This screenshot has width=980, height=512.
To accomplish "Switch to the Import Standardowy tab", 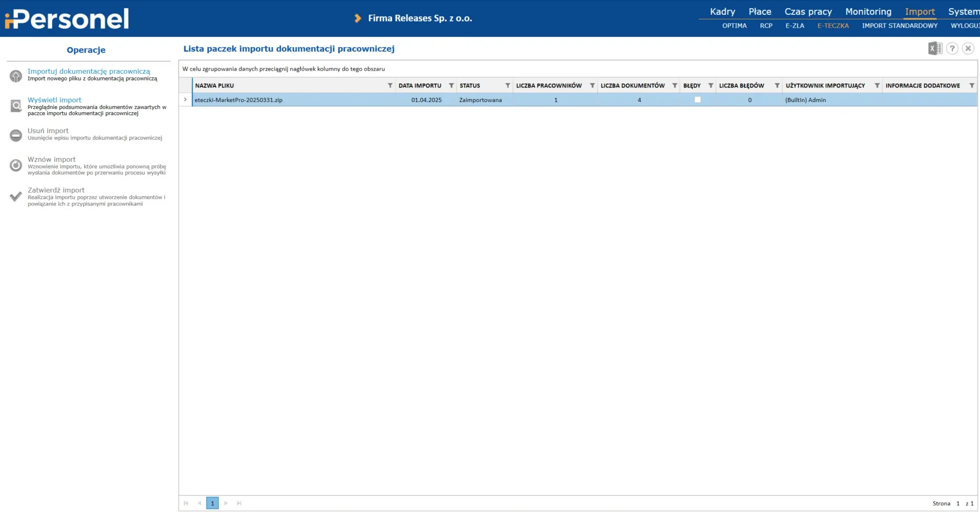I will pyautogui.click(x=900, y=26).
